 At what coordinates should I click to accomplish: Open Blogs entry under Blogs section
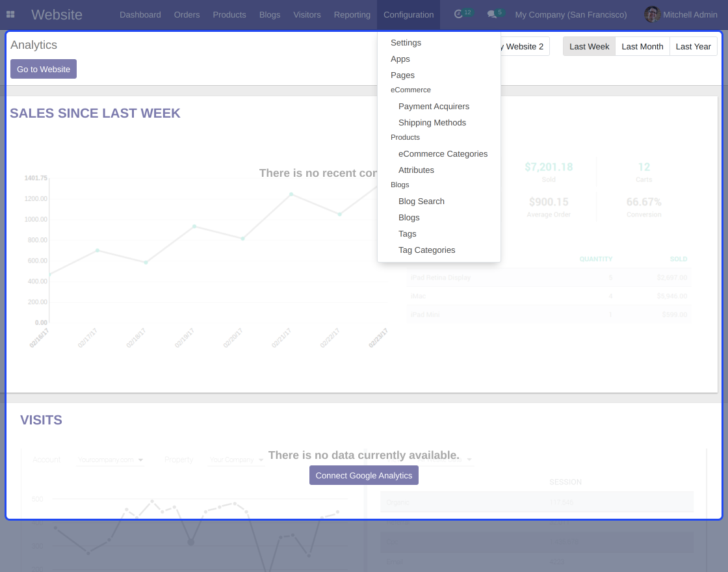pyautogui.click(x=439, y=217)
